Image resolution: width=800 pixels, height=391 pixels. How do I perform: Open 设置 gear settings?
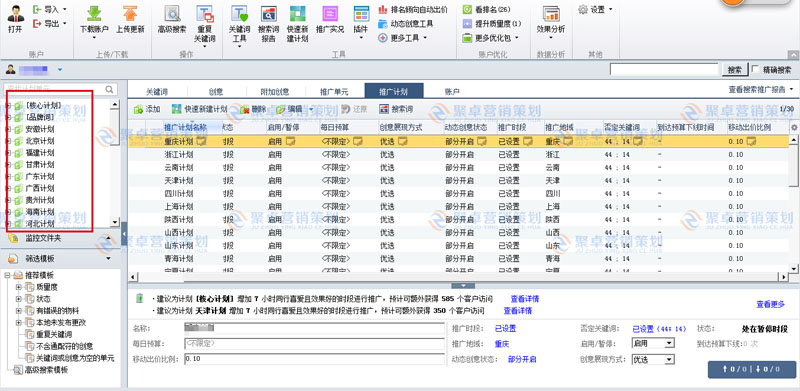595,9
